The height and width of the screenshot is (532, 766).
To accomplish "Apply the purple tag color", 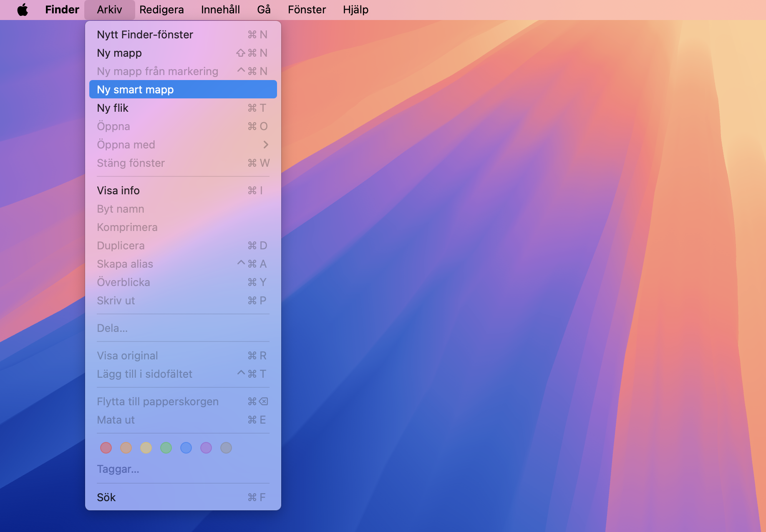I will [206, 448].
